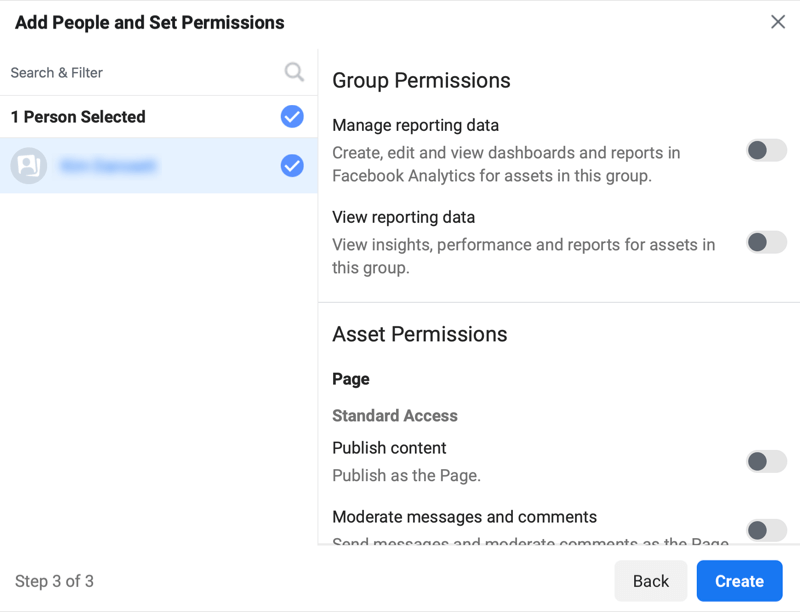
Task: Focus the Search & Filter field
Action: 158,72
